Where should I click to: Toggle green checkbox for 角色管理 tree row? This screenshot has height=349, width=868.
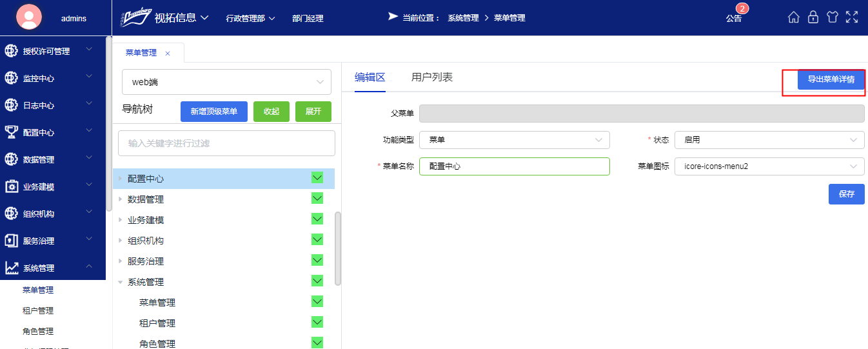point(317,343)
